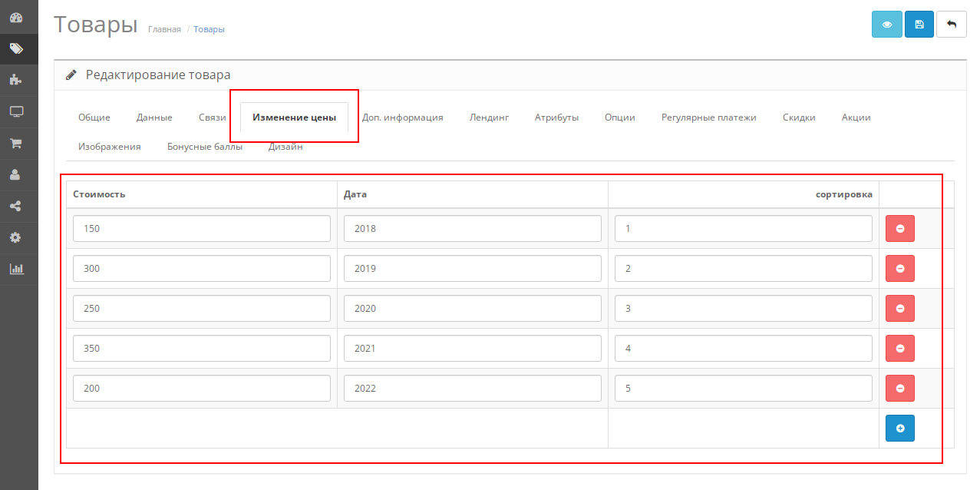Open the system settings gear icon
The width and height of the screenshot is (980, 490).
pos(16,237)
